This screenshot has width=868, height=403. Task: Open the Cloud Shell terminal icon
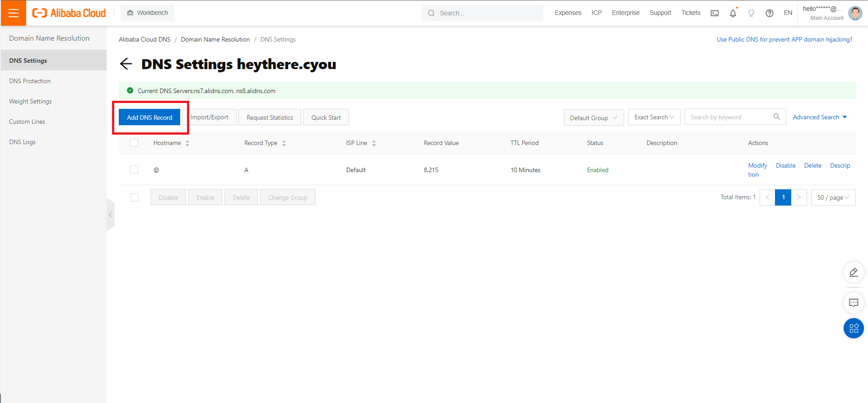[714, 13]
